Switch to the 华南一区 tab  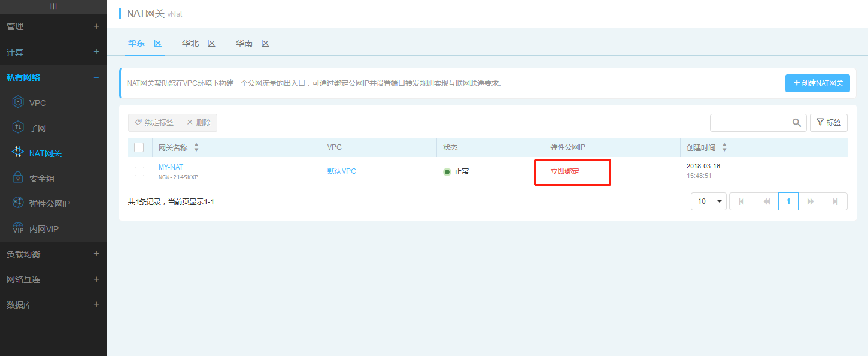pos(252,43)
